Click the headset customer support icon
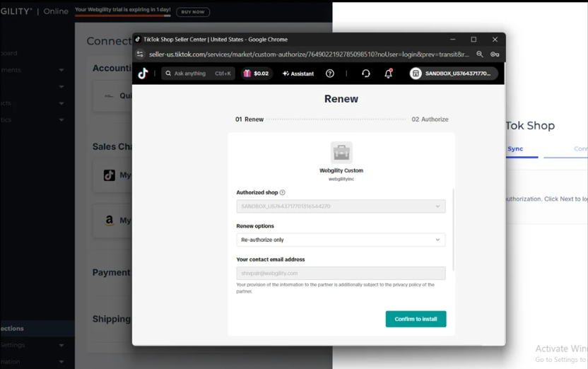The width and height of the screenshot is (588, 369). [x=365, y=74]
